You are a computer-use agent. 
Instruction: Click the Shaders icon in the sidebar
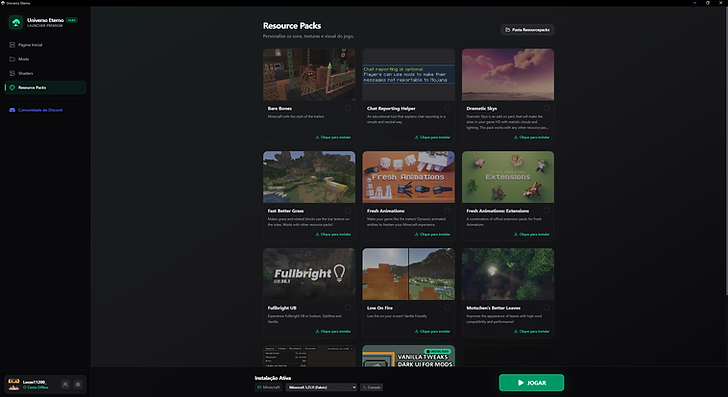click(x=12, y=73)
